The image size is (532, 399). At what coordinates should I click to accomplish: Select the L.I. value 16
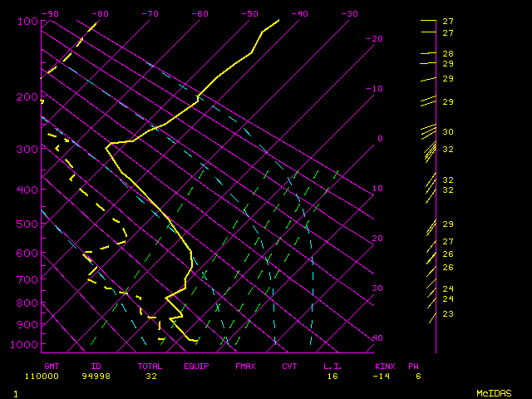(332, 376)
